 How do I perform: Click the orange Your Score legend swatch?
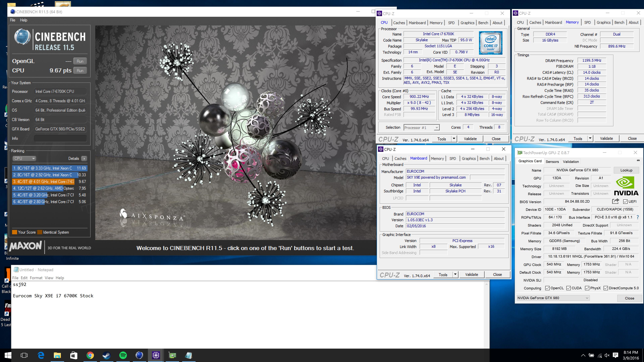point(14,232)
